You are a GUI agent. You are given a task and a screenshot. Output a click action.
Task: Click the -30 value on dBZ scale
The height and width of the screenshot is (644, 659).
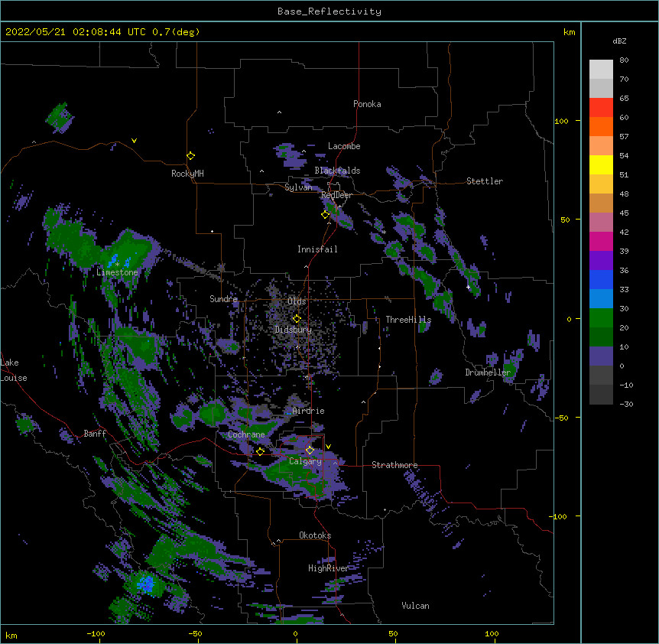tap(626, 405)
